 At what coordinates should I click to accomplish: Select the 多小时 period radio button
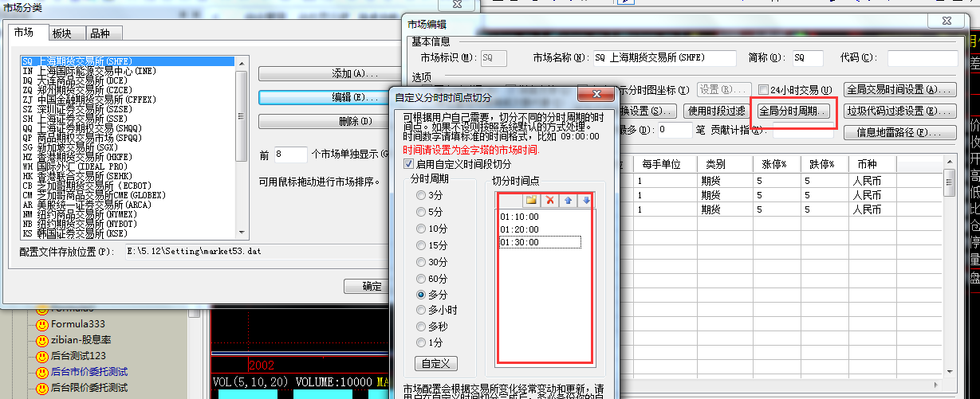tap(421, 311)
